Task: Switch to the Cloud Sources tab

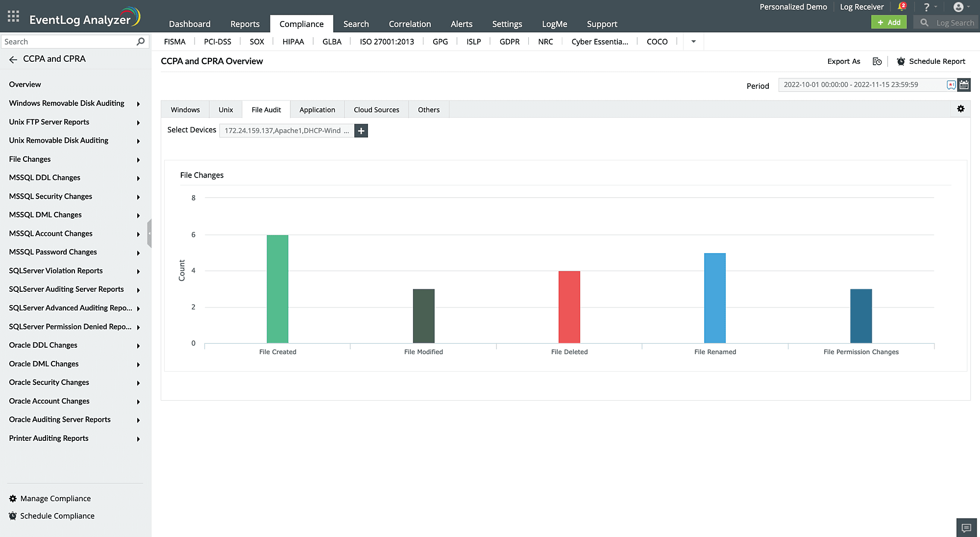Action: (x=376, y=110)
